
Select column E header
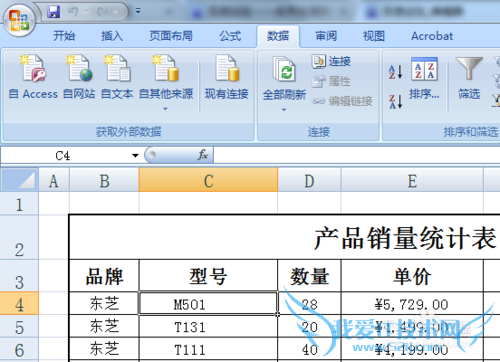pos(412,180)
